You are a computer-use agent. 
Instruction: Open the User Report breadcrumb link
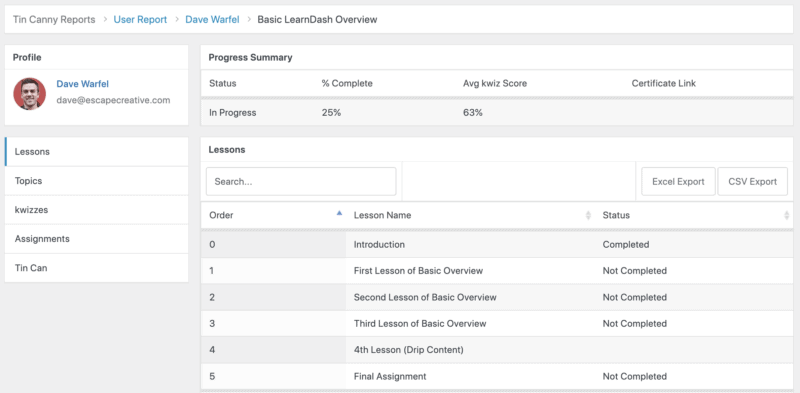click(140, 19)
